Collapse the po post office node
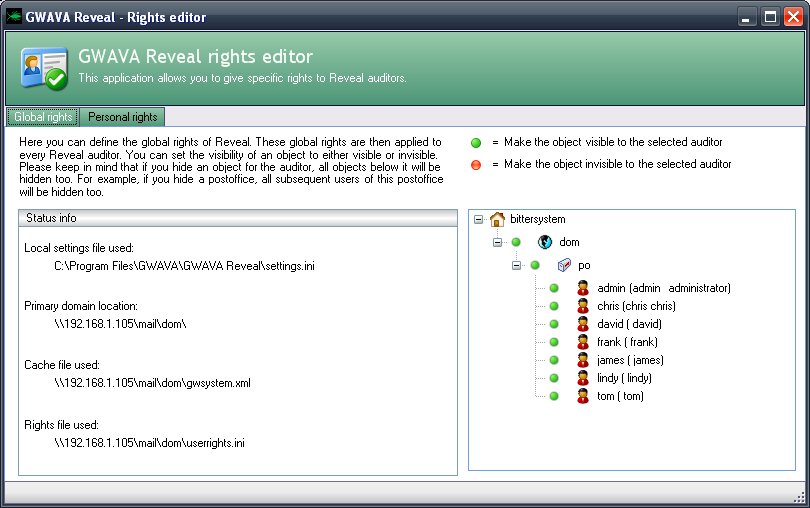The height and width of the screenshot is (508, 810). (517, 265)
